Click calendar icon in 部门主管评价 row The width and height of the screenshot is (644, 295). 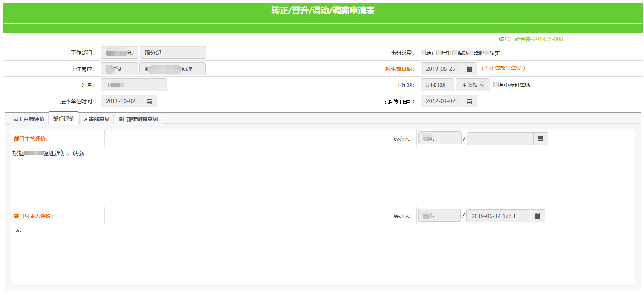coord(540,139)
